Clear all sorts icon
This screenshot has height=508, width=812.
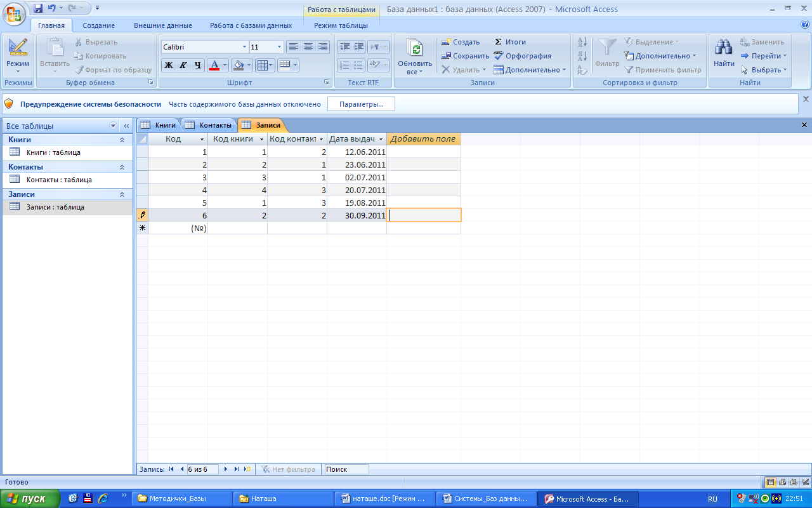[x=582, y=70]
